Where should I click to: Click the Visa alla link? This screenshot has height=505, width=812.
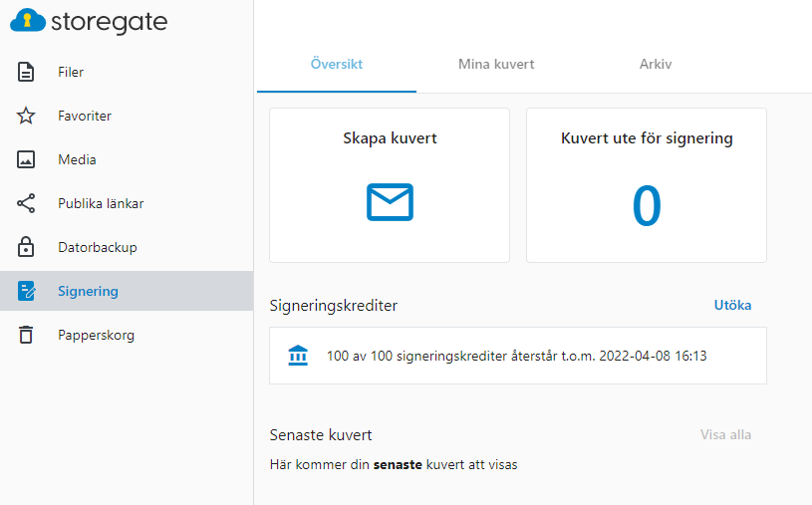(x=725, y=434)
